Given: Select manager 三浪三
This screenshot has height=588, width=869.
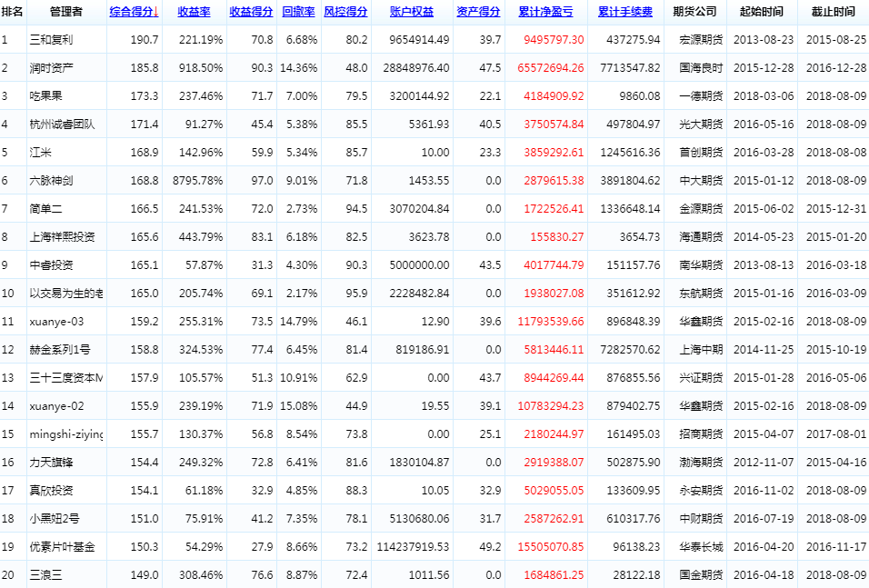Looking at the screenshot, I should [x=45, y=575].
